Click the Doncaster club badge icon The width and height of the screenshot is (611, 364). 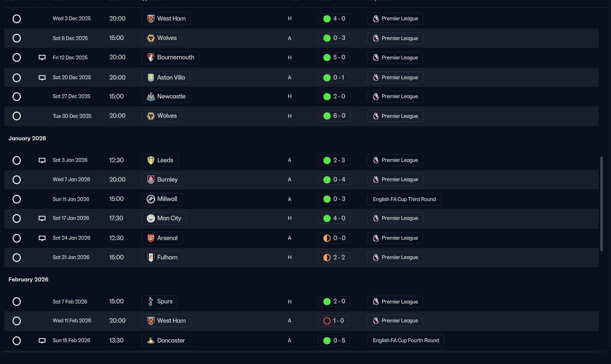[150, 341]
